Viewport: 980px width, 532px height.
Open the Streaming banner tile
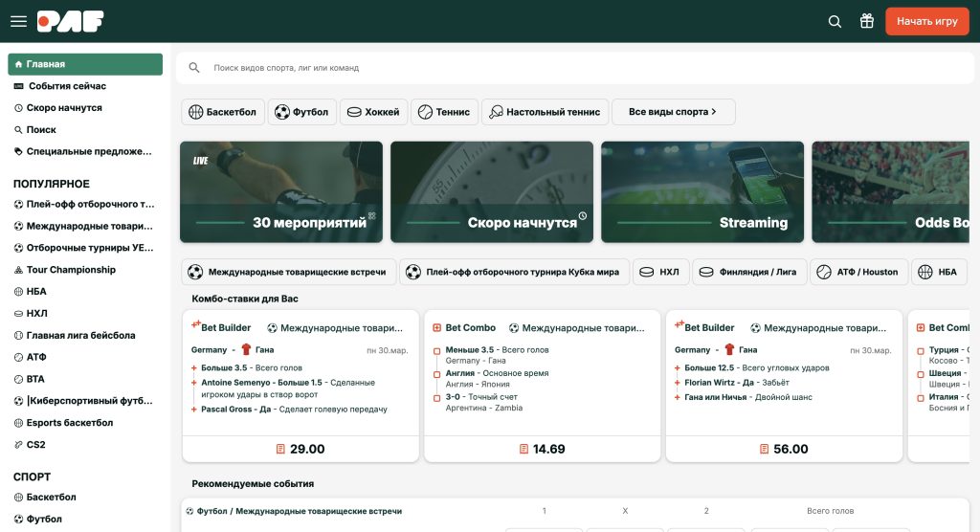[702, 191]
